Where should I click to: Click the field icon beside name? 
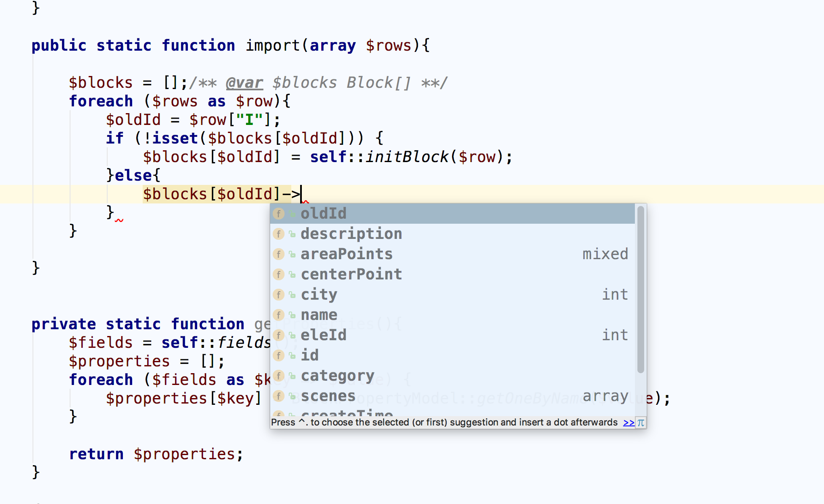click(279, 315)
